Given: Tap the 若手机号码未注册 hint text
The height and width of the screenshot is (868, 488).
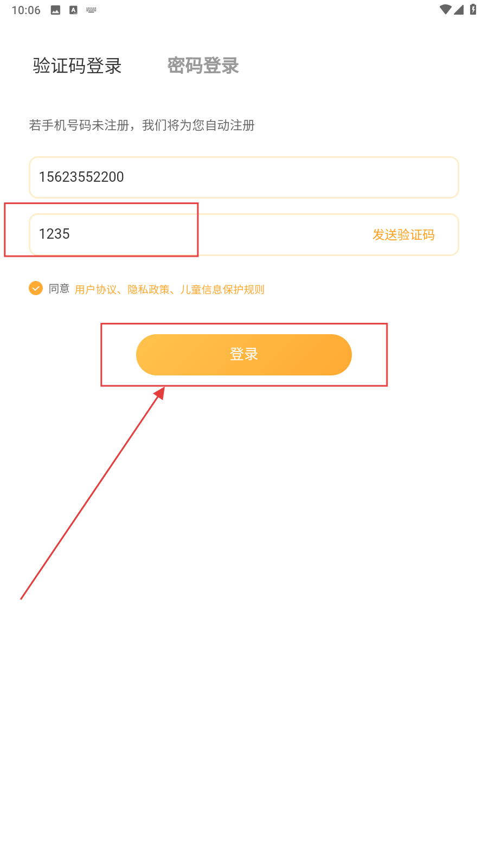Looking at the screenshot, I should [142, 125].
